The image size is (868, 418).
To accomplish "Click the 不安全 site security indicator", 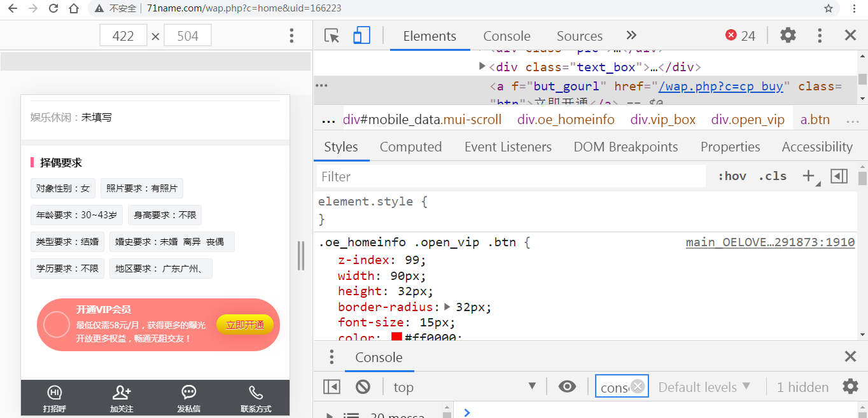I will pos(117,8).
